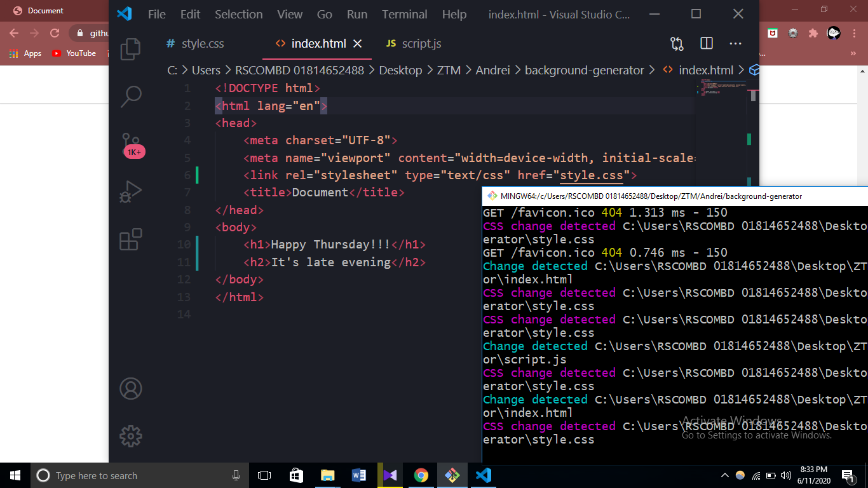Viewport: 868px width, 488px height.
Task: Open the Chrome profile avatar
Action: coord(834,33)
